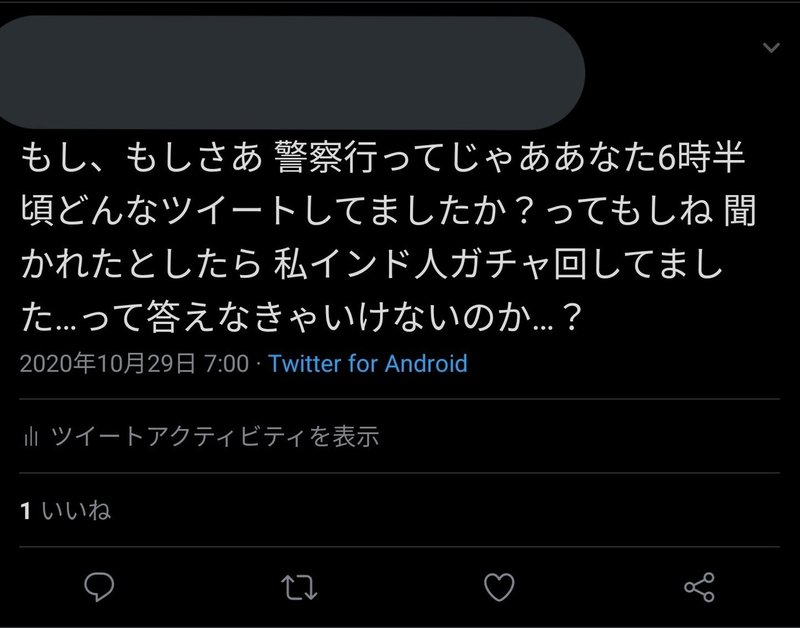Click the いいね label beside the count

(76, 510)
